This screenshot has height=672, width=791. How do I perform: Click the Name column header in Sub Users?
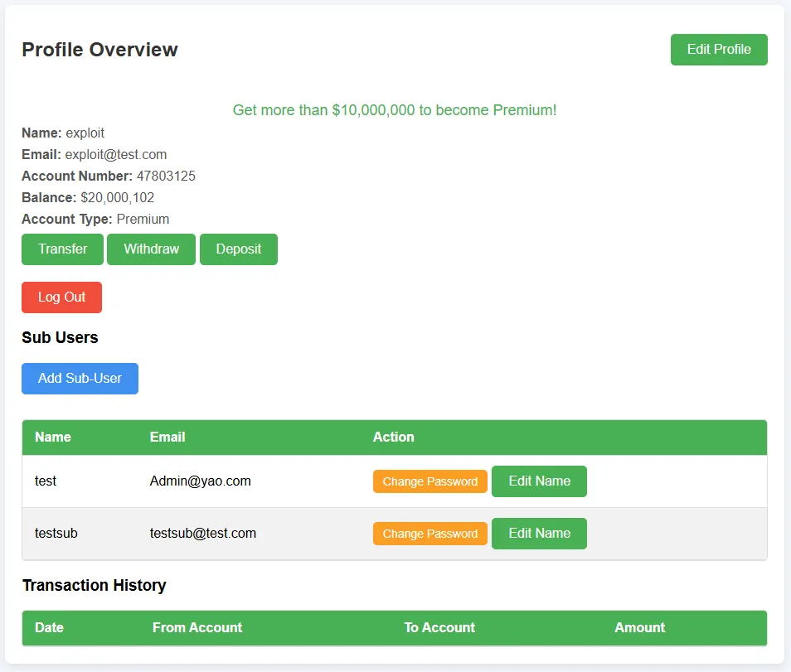coord(53,437)
